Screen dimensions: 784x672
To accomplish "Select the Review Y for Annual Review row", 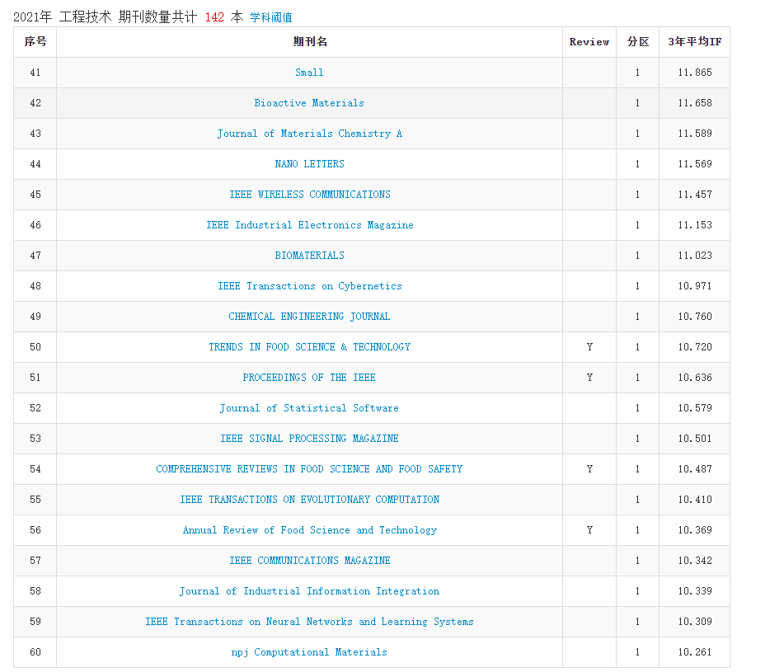I will pos(589,530).
